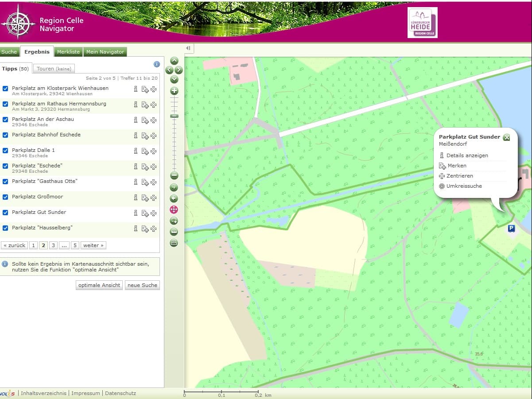
Task: Add Parkplatz Bahnhof Eschede to Merkliste
Action: pos(145,136)
